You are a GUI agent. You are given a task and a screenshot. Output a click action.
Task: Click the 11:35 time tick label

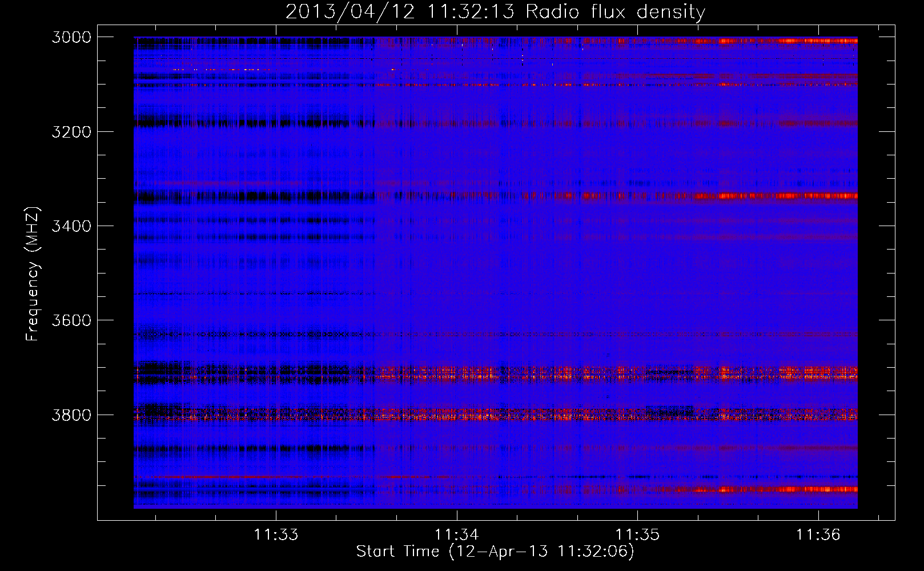(637, 534)
